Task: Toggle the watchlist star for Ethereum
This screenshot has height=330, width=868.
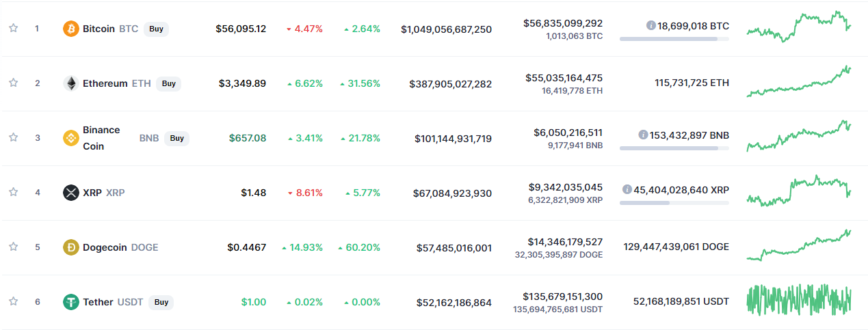Action: pos(13,83)
